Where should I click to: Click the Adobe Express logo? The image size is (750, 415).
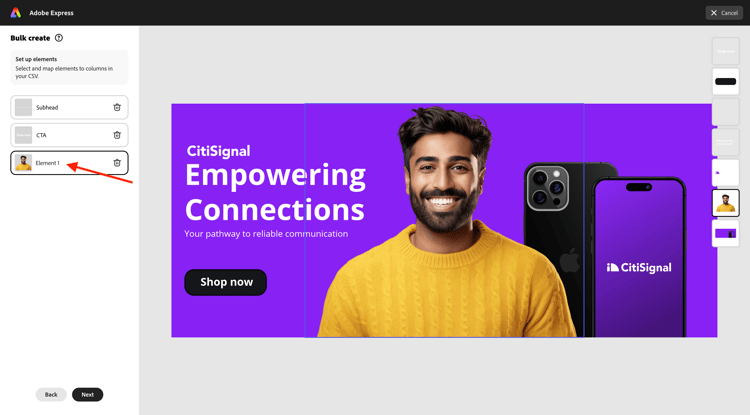16,13
